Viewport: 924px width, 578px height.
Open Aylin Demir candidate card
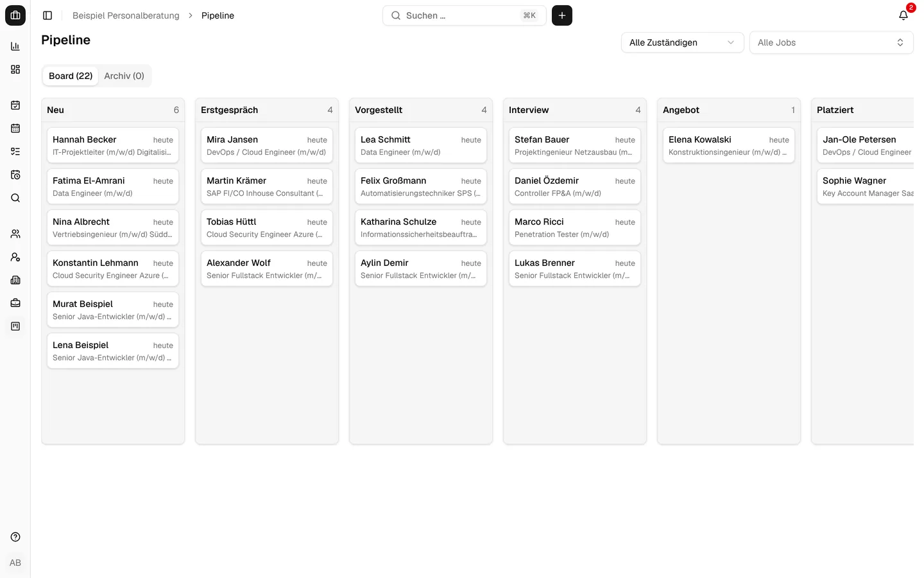(x=421, y=268)
